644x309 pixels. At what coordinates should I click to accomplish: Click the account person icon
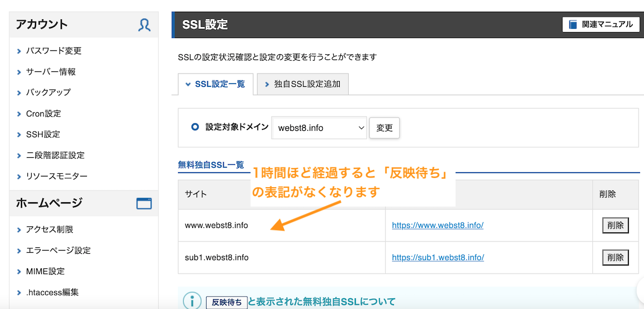coord(144,24)
